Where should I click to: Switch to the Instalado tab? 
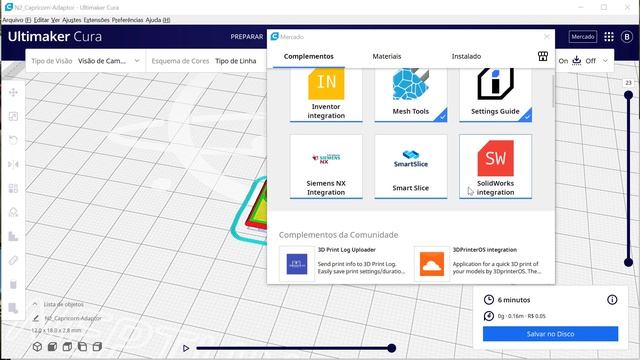(x=466, y=56)
